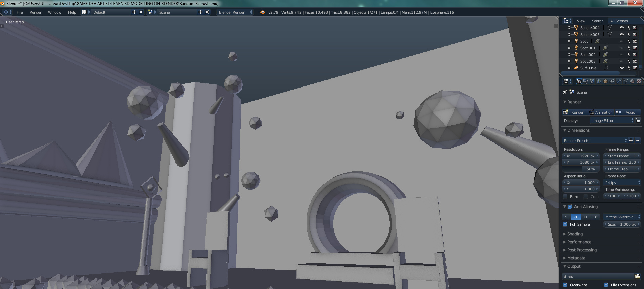Click the Audio mixdown button
The height and width of the screenshot is (289, 644).
click(628, 112)
